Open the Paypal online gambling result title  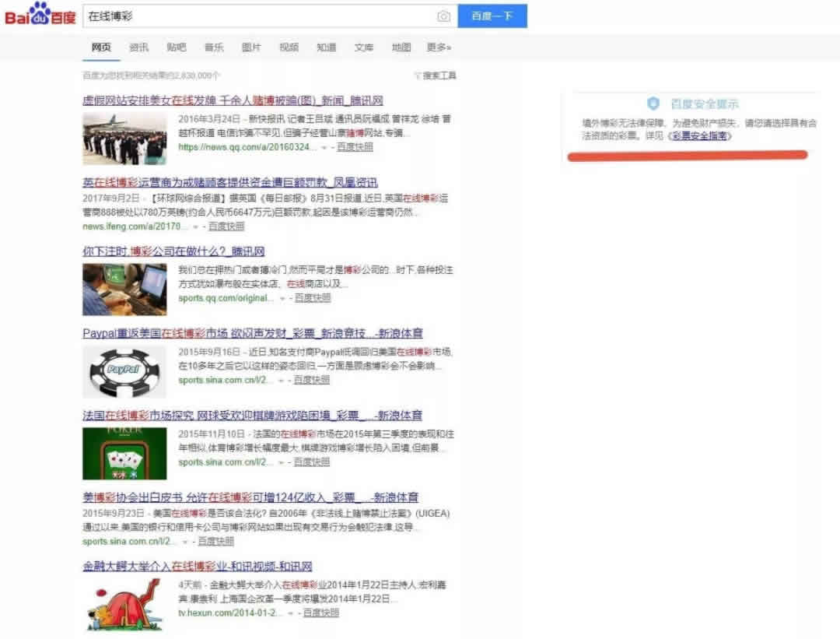click(x=252, y=333)
